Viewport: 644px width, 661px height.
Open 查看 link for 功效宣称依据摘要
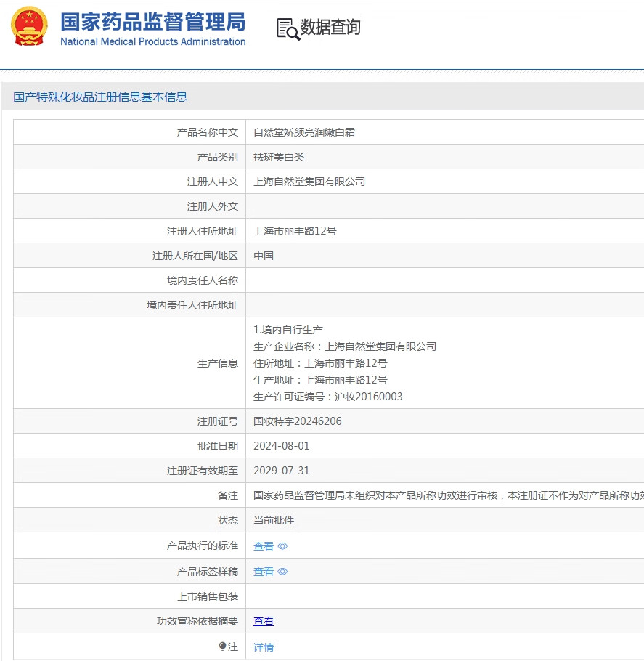pyautogui.click(x=264, y=621)
